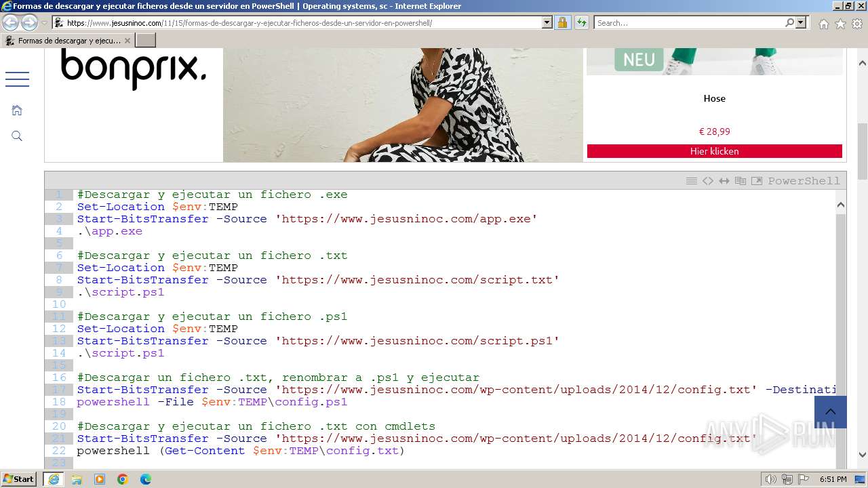The image size is (868, 488).
Task: Expand the address bar dropdown
Action: coord(547,22)
